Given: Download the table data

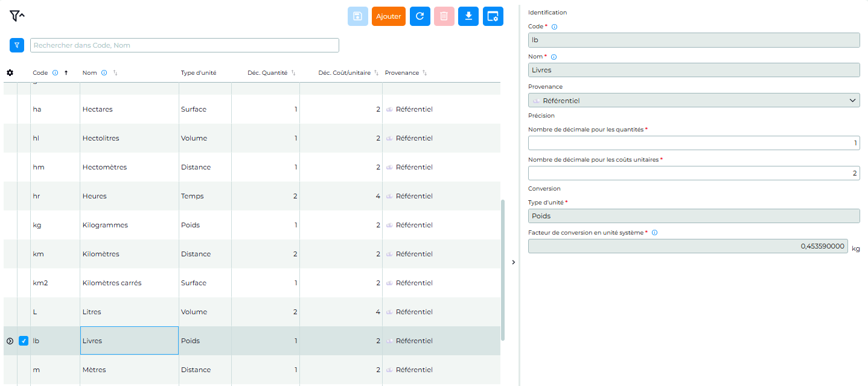Looking at the screenshot, I should (468, 16).
